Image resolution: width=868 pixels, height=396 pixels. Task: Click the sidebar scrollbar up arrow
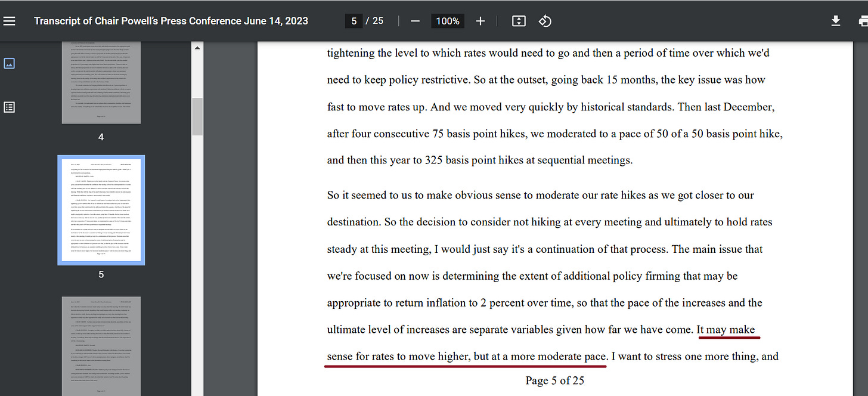click(x=197, y=48)
